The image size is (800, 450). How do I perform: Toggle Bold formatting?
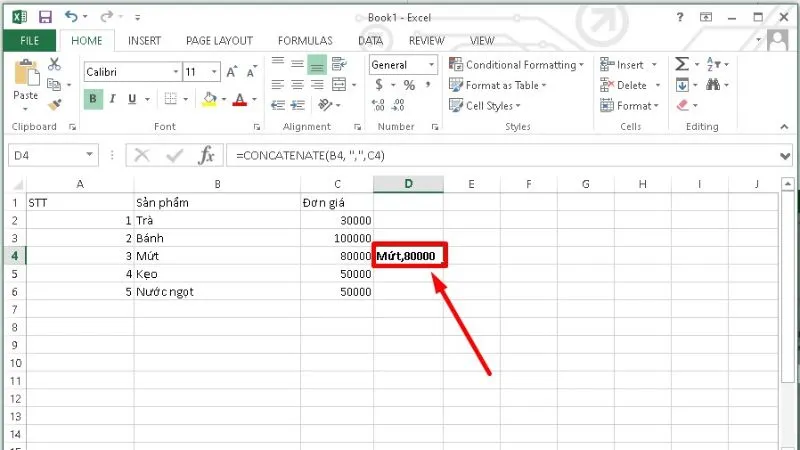click(x=93, y=99)
